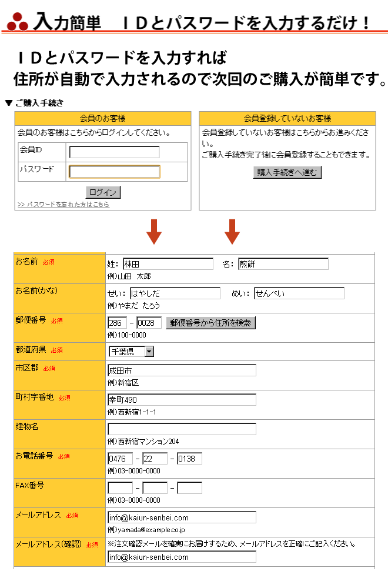Click the 市区郡 field containing 成田市
The width and height of the screenshot is (388, 588).
(182, 370)
